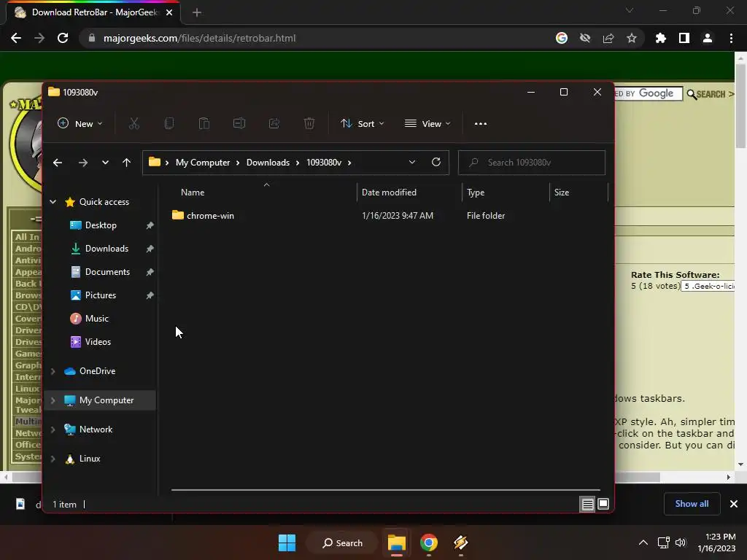Sort by the Size column header
The width and height of the screenshot is (747, 560).
click(562, 192)
